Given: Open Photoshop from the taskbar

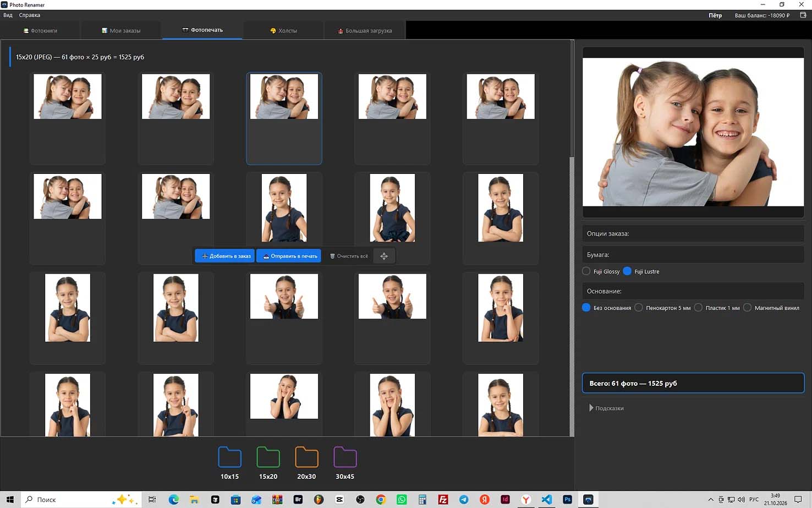Looking at the screenshot, I should pos(567,500).
